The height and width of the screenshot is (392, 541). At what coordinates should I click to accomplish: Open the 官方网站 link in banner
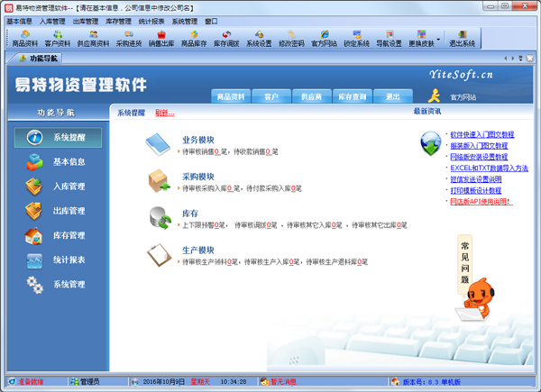(463, 97)
